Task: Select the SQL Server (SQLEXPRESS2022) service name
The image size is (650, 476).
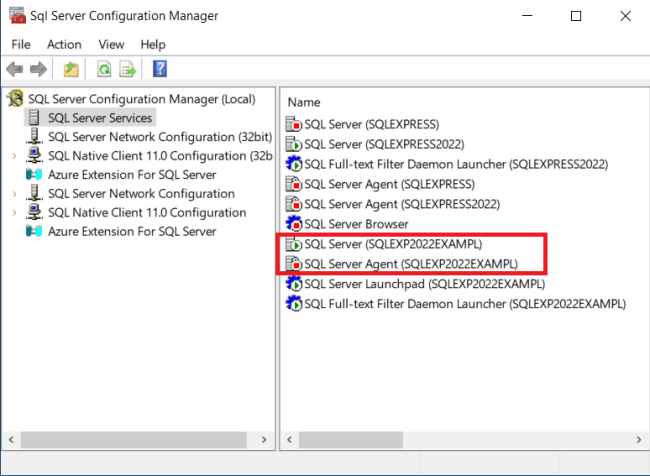Action: coord(384,144)
